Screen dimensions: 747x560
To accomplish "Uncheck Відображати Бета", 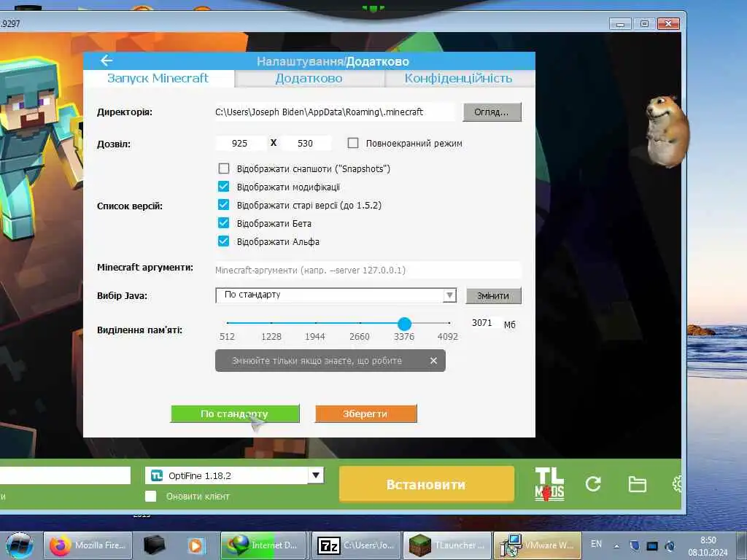I will click(x=223, y=223).
